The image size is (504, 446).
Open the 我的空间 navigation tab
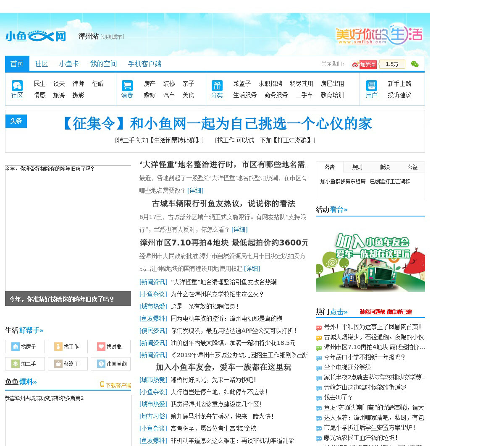tap(103, 64)
